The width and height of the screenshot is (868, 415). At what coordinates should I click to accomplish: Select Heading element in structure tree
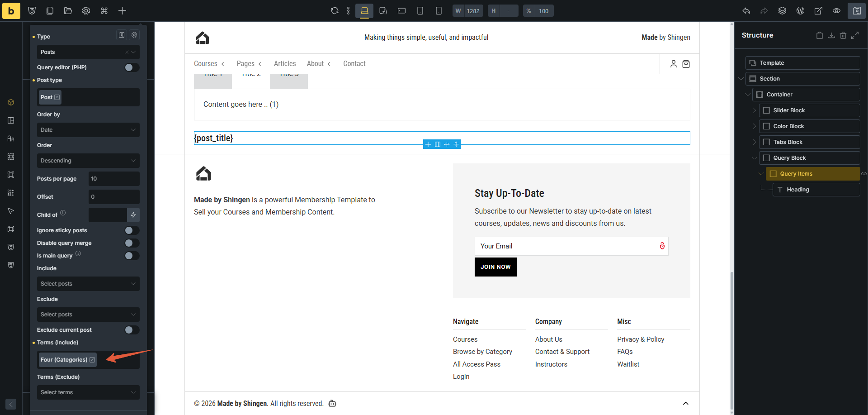coord(797,190)
